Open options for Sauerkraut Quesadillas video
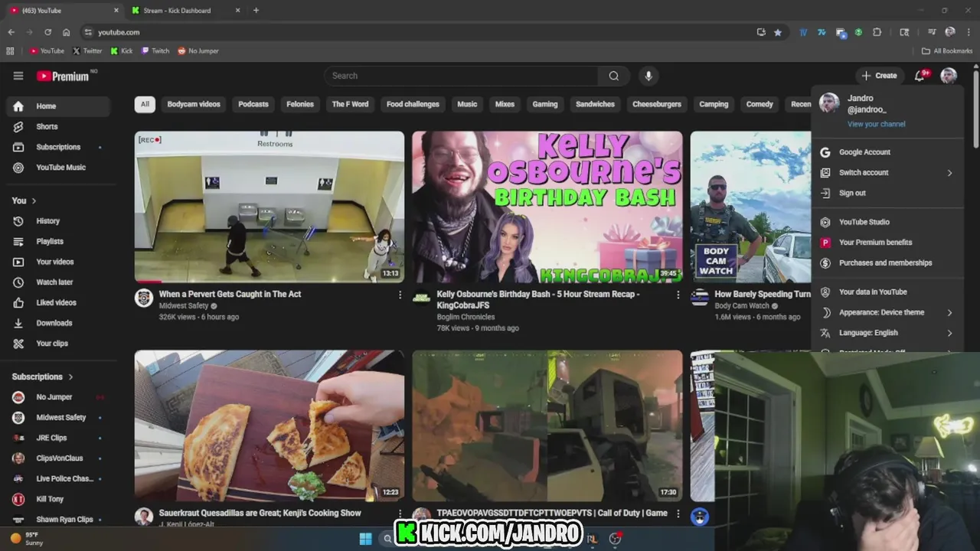980x551 pixels. (400, 514)
